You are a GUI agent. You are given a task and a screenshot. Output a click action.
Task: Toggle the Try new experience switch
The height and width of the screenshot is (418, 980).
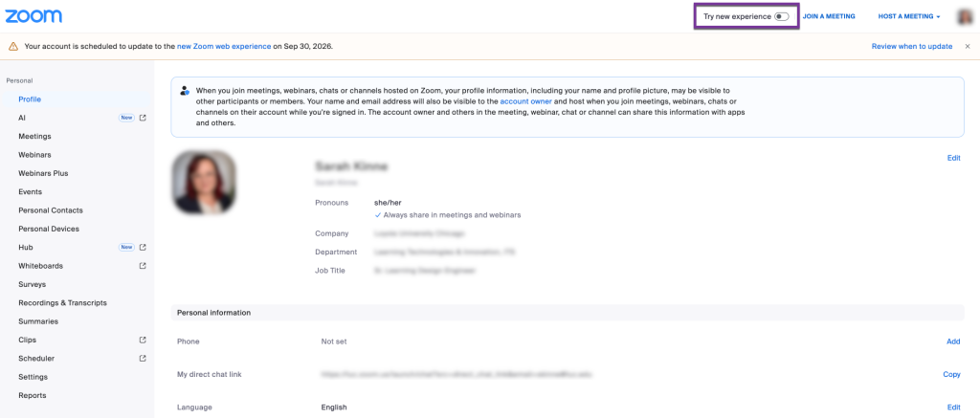781,16
